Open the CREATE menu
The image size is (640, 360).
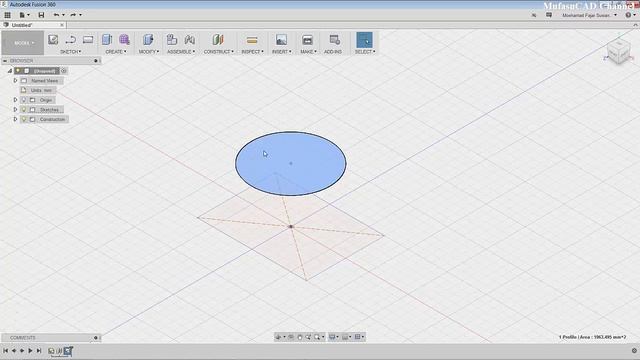(x=116, y=52)
